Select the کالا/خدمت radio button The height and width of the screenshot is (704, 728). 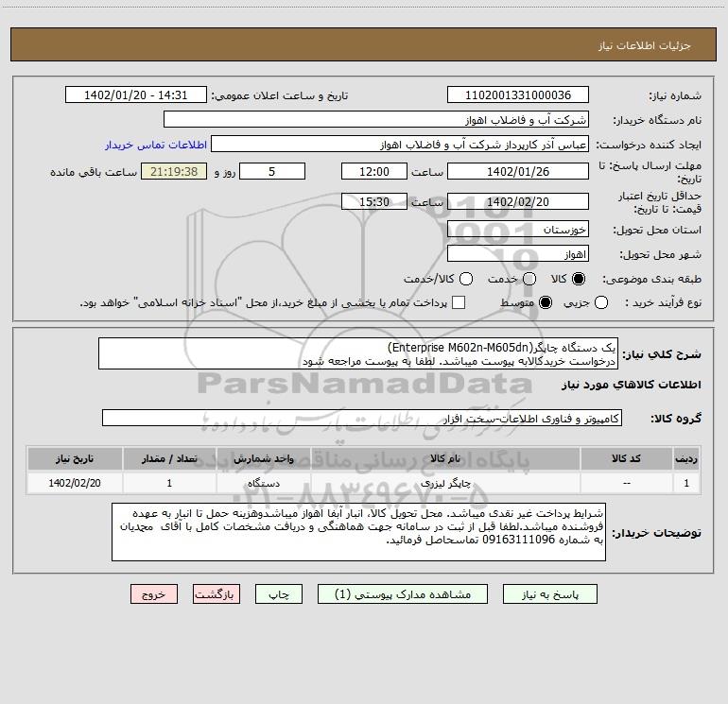[466, 279]
